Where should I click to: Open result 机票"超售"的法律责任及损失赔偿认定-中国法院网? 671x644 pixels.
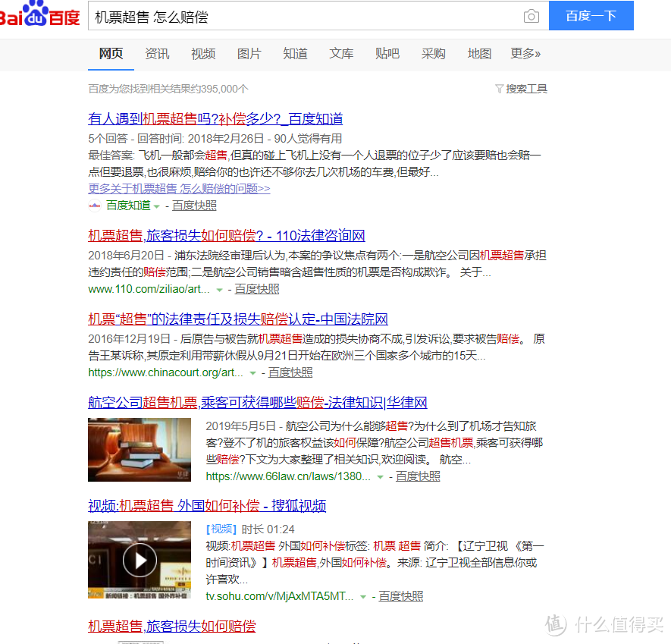coord(238,319)
